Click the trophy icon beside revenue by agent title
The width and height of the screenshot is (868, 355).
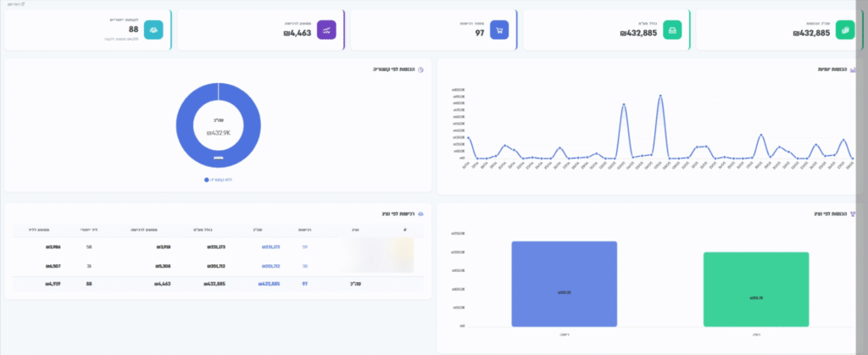tap(853, 214)
